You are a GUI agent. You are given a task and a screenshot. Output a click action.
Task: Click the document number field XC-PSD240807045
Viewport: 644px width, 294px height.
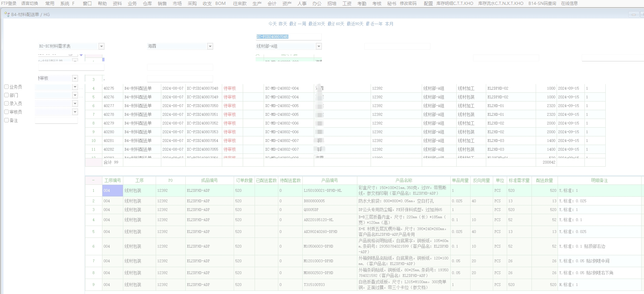(288, 37)
